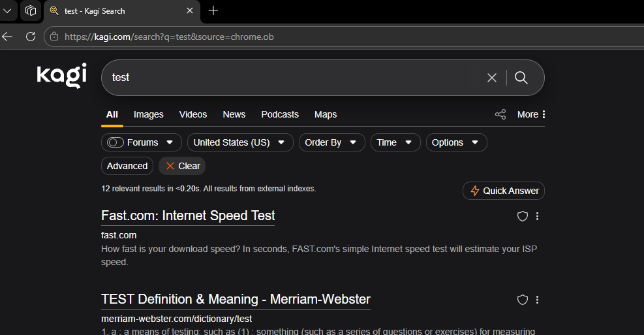Open the tab groups workspace icon
644x335 pixels.
pos(31,10)
